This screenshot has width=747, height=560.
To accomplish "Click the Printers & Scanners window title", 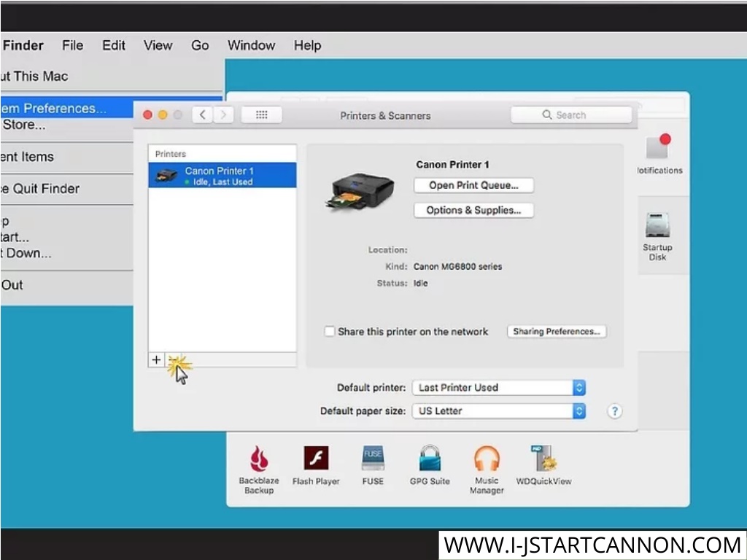I will point(385,116).
